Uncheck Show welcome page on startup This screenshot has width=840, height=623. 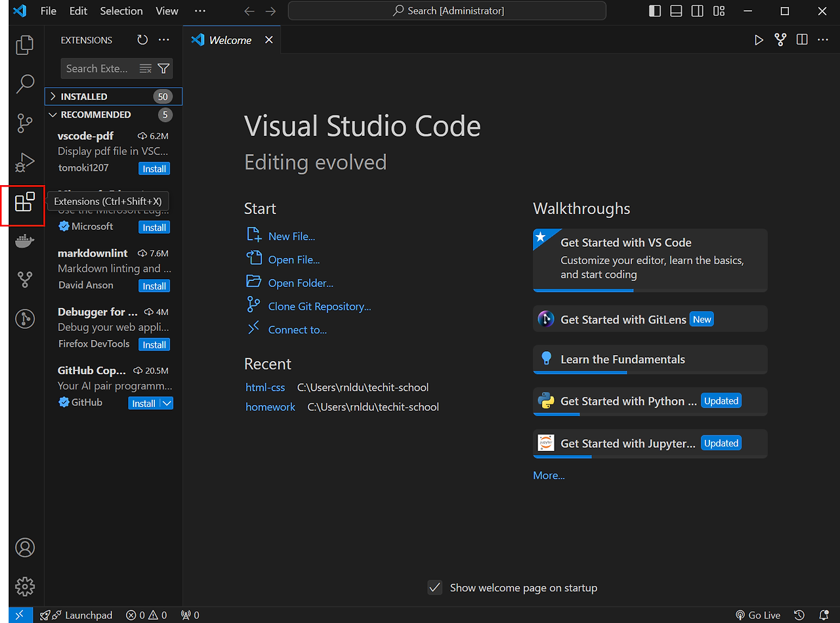pyautogui.click(x=434, y=588)
